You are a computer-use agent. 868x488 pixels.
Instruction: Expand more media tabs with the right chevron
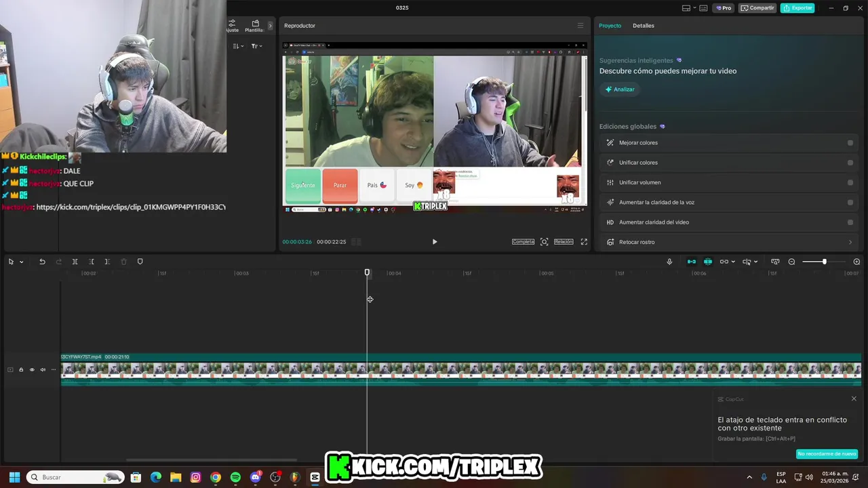270,26
